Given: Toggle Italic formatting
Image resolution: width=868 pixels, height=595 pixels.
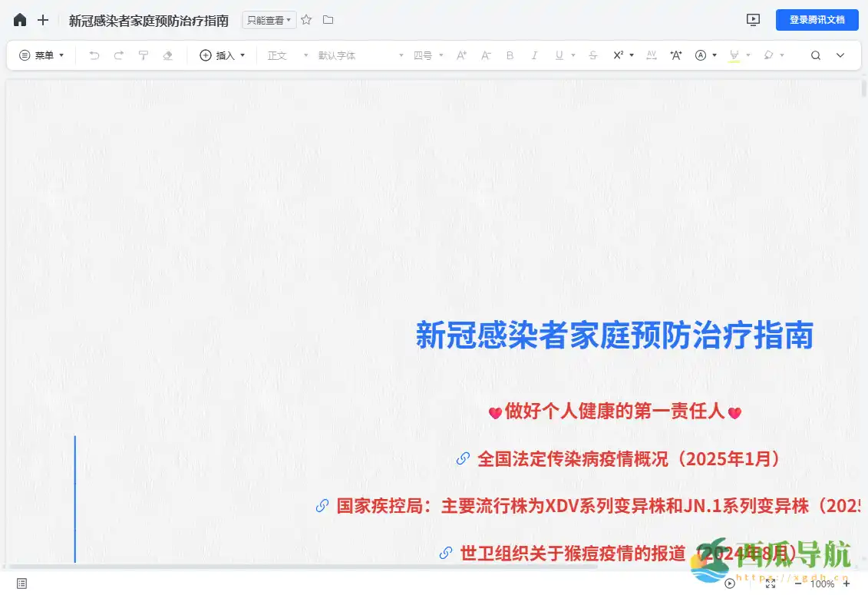Looking at the screenshot, I should point(534,55).
